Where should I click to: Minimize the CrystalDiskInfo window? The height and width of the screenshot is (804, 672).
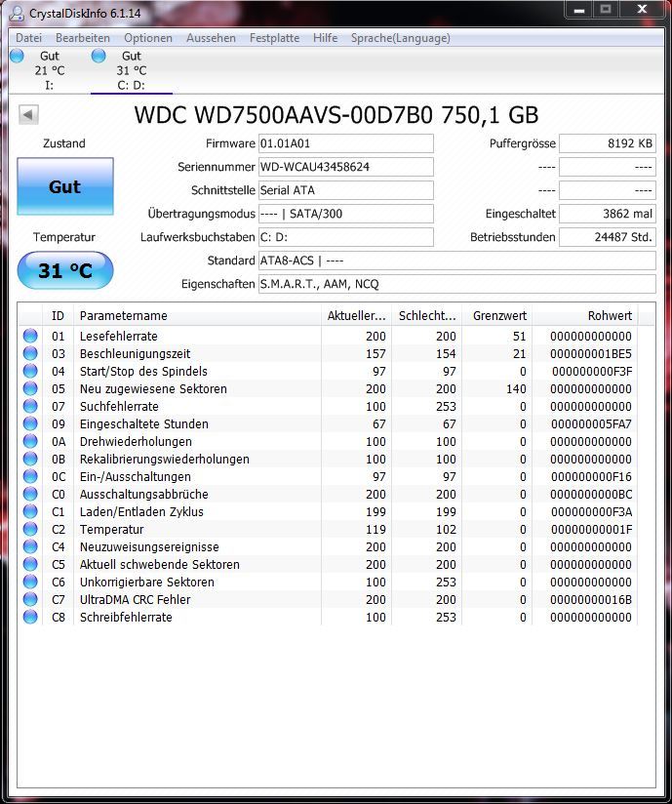point(579,10)
